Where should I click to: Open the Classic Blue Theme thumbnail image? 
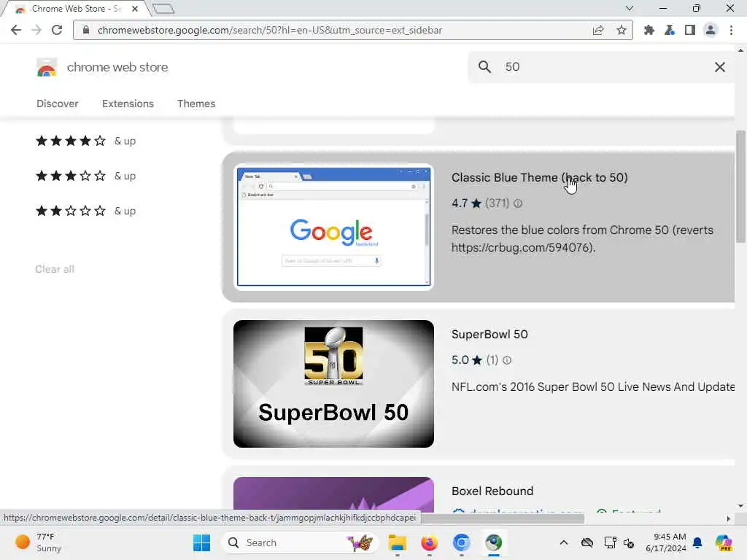coord(333,227)
